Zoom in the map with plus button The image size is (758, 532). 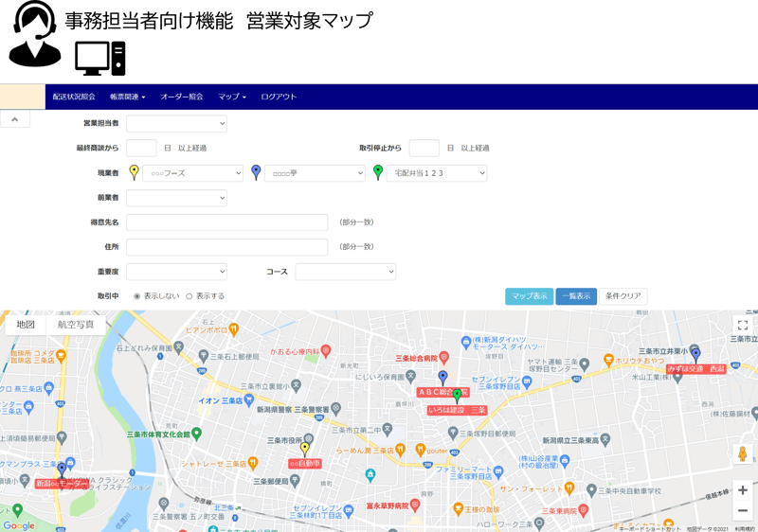pyautogui.click(x=743, y=490)
